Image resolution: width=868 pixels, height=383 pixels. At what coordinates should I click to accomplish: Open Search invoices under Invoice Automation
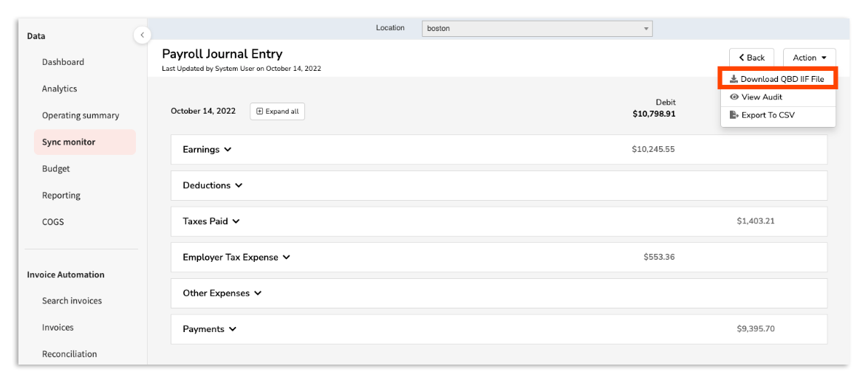[72, 301]
